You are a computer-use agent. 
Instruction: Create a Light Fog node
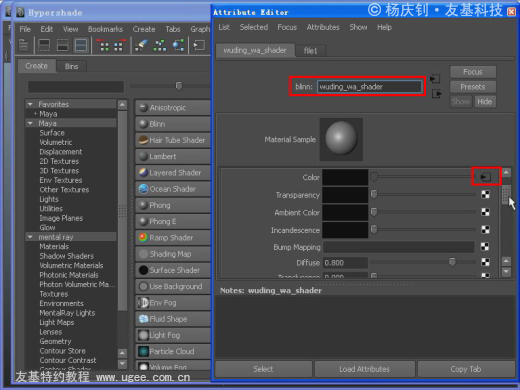[x=173, y=335]
